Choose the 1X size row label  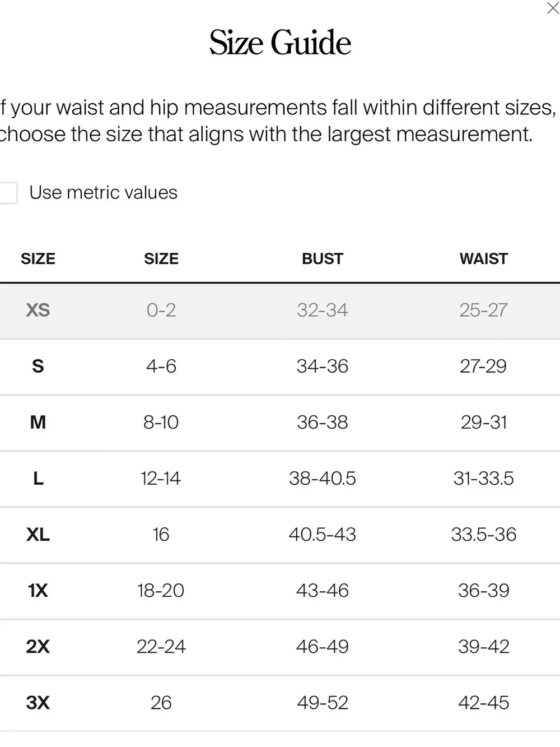(x=38, y=590)
